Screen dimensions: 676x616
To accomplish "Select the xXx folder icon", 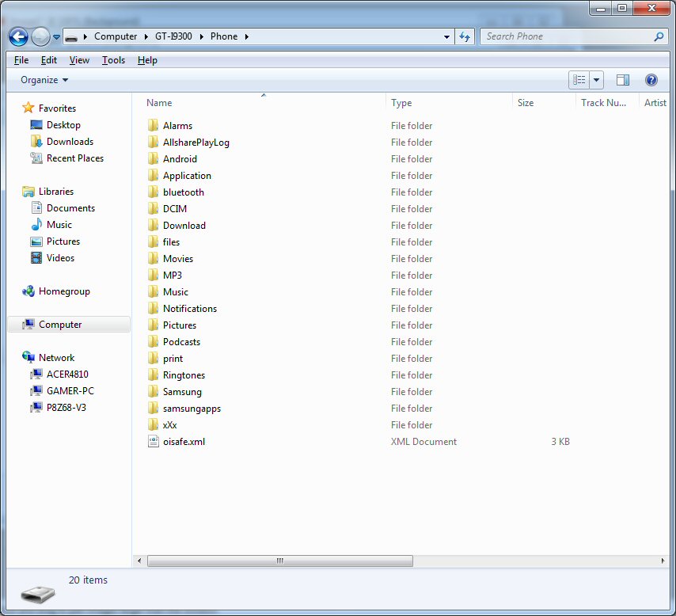I will [x=153, y=424].
